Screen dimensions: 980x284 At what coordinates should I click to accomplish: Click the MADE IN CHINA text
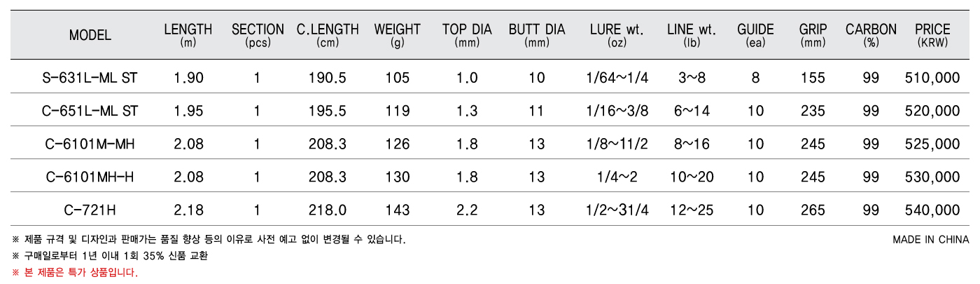931,240
